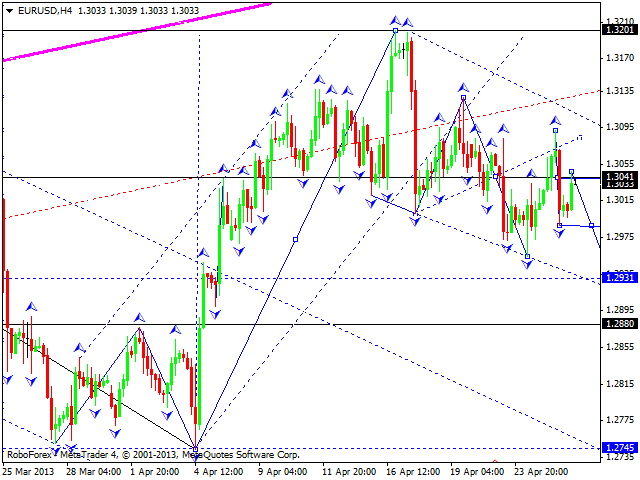Click the 1.2745 price level label
The image size is (640, 480).
coord(621,448)
